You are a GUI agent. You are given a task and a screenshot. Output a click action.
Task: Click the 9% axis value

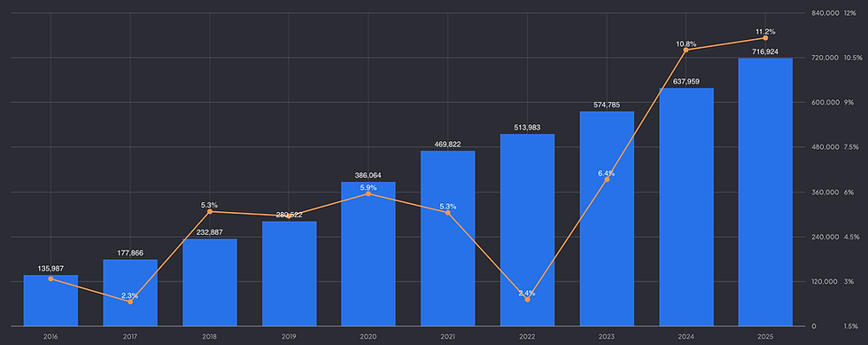click(x=849, y=103)
